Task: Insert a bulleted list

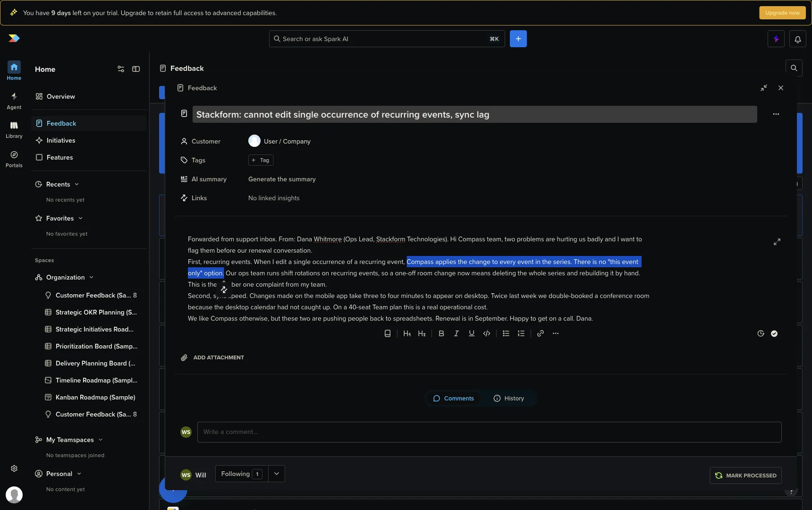Action: 506,333
